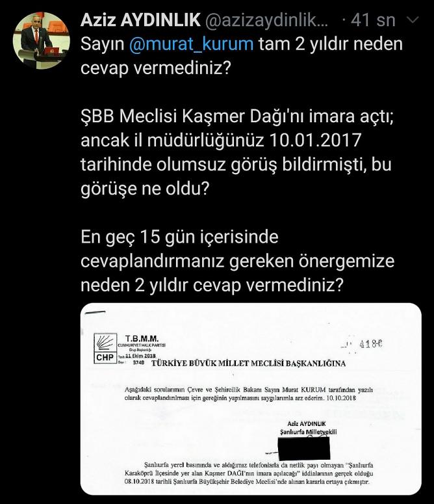The height and width of the screenshot is (504, 434).
Task: Click the T.B.M.M. letterhead text
Action: [142, 339]
